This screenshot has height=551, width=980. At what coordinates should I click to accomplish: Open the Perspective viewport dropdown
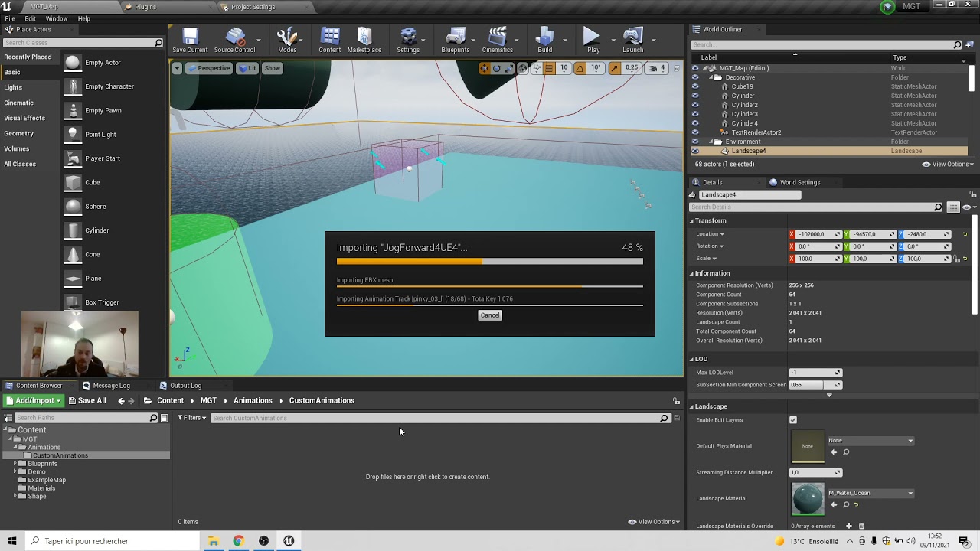(x=208, y=67)
